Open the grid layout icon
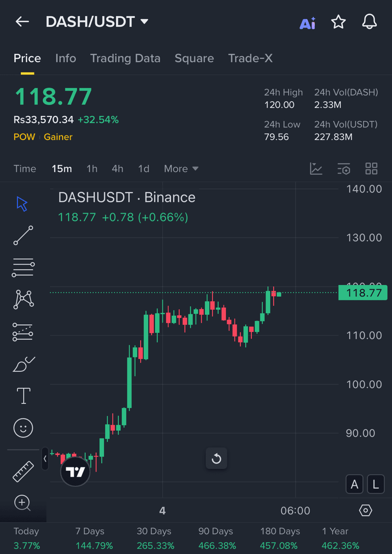Viewport: 392px width, 554px height. (x=372, y=169)
